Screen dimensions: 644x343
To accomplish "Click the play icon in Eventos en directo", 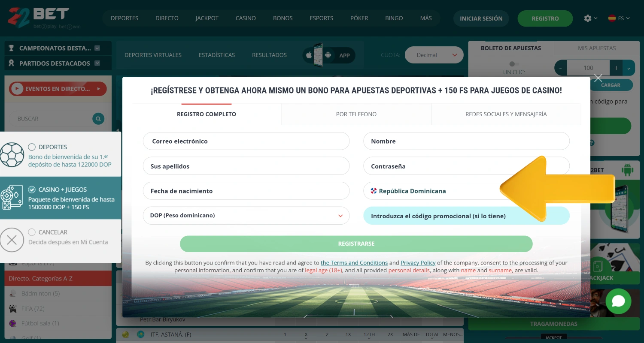I will coord(17,89).
